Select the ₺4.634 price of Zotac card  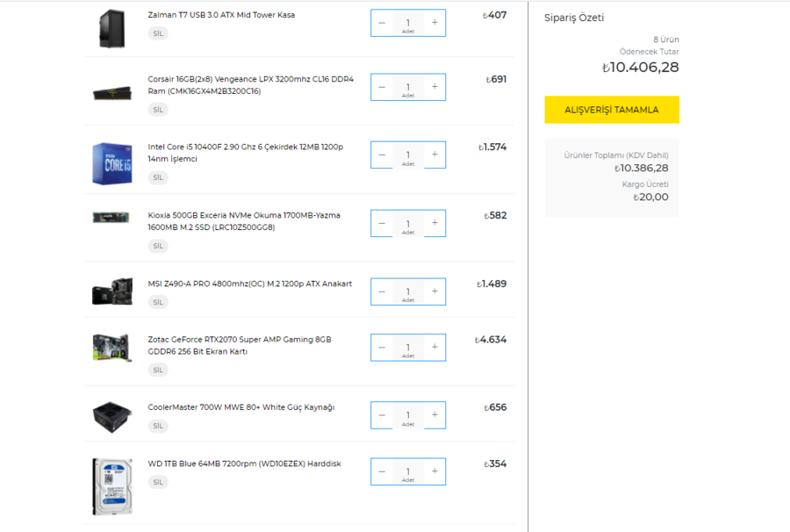pos(491,340)
